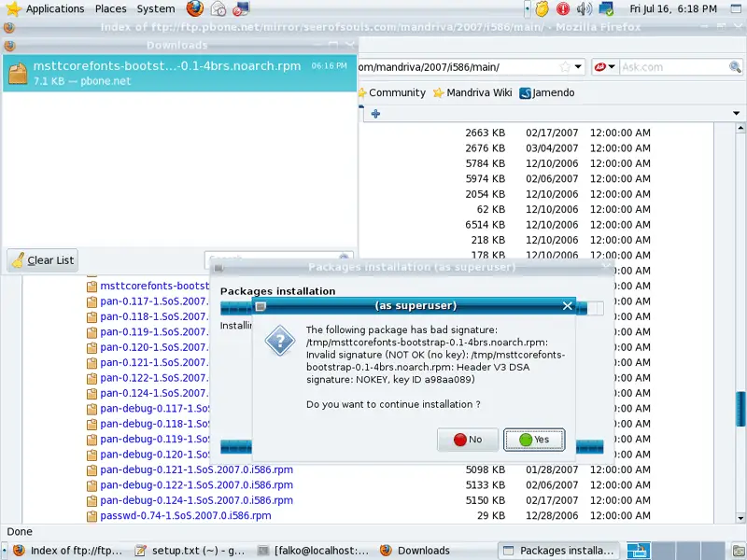Switch to setup.txt taskbar window

tap(190, 551)
